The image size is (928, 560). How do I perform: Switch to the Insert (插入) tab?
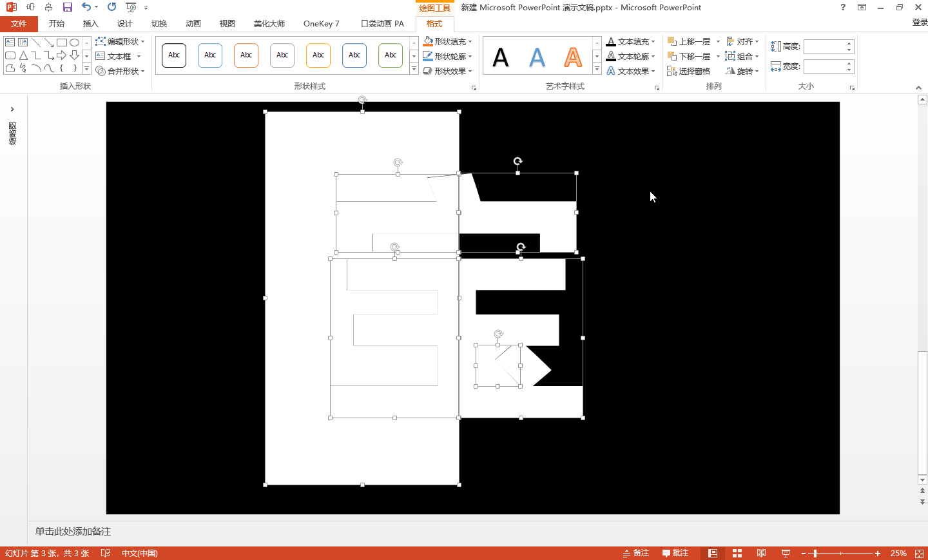[x=91, y=24]
